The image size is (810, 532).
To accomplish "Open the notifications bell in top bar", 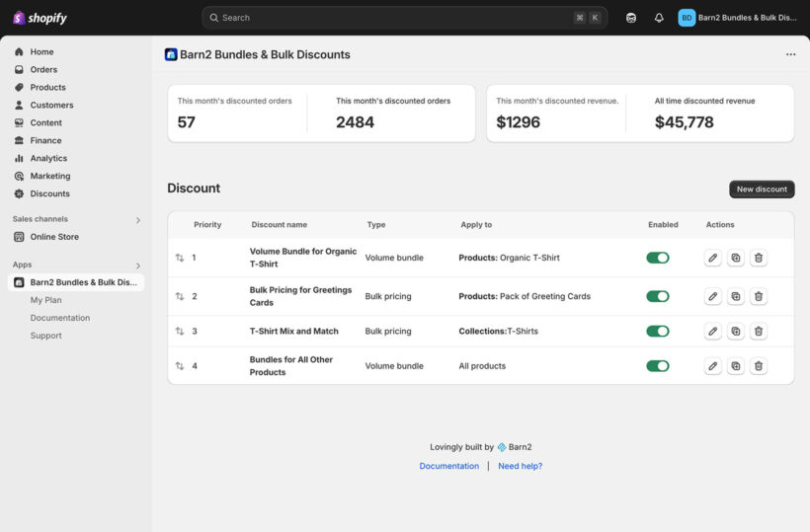I will pos(659,18).
